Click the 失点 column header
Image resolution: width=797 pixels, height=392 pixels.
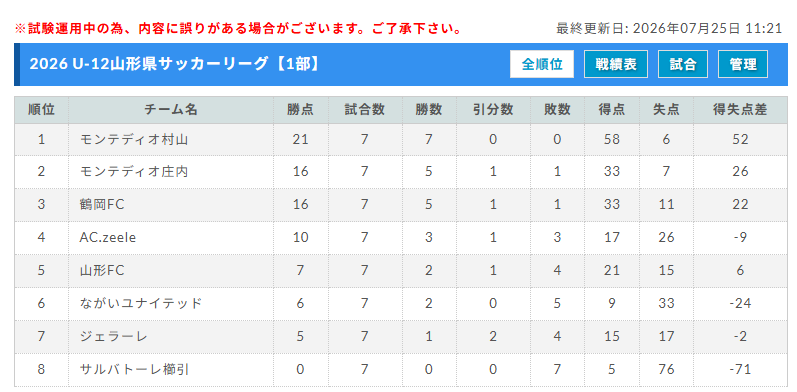pos(666,110)
